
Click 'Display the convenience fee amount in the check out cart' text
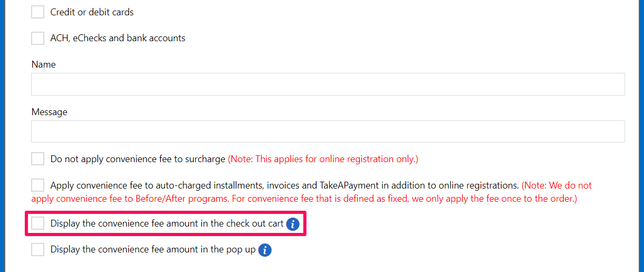[x=167, y=223]
